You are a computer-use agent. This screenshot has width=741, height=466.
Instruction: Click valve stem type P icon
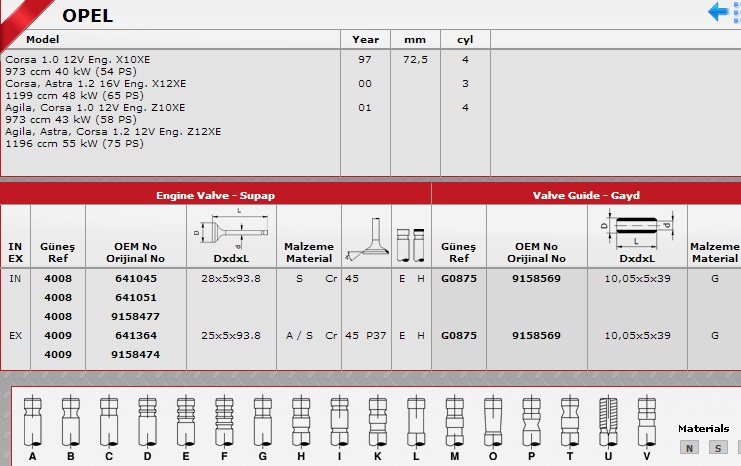[530, 418]
